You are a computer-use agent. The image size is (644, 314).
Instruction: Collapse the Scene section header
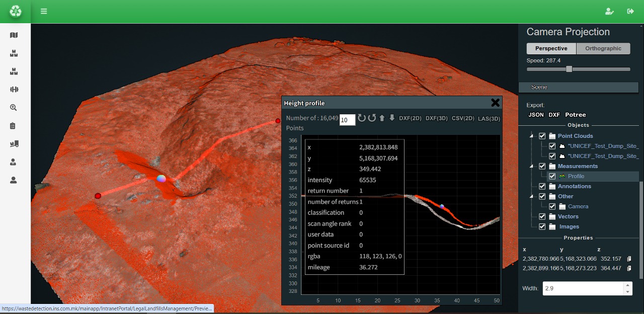(x=579, y=87)
